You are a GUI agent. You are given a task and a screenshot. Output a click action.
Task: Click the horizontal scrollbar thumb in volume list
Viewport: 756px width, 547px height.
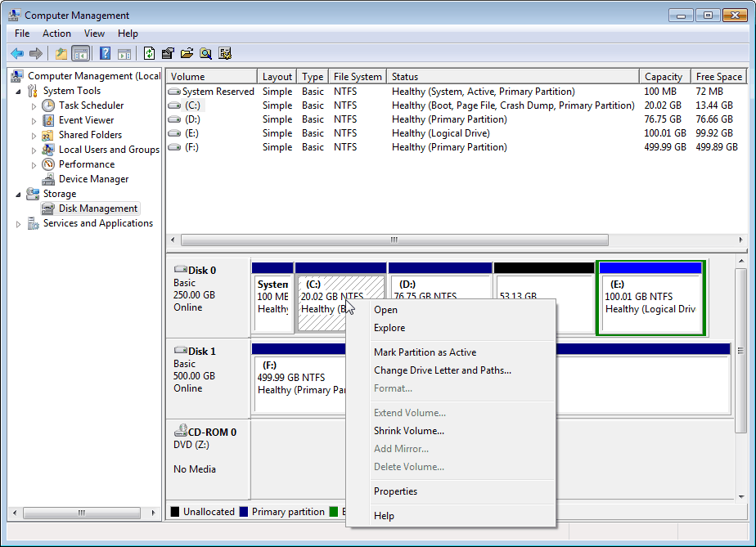394,240
